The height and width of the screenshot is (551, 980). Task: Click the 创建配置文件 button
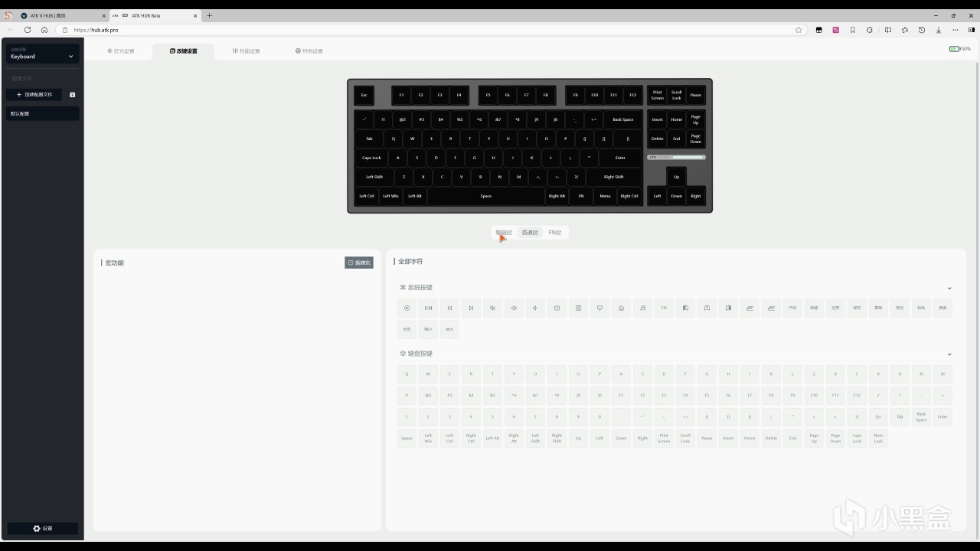(x=34, y=95)
